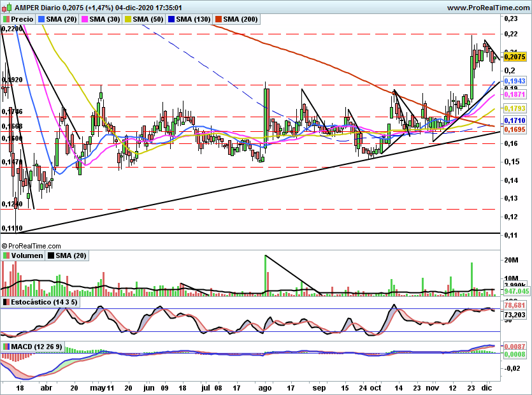Click the 'dic' date on time axis
The height and width of the screenshot is (395, 532).
[x=487, y=388]
